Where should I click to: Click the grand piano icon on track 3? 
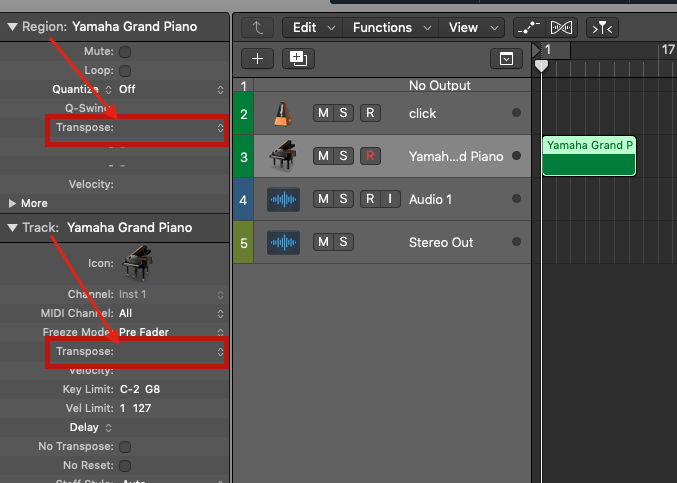click(x=283, y=156)
